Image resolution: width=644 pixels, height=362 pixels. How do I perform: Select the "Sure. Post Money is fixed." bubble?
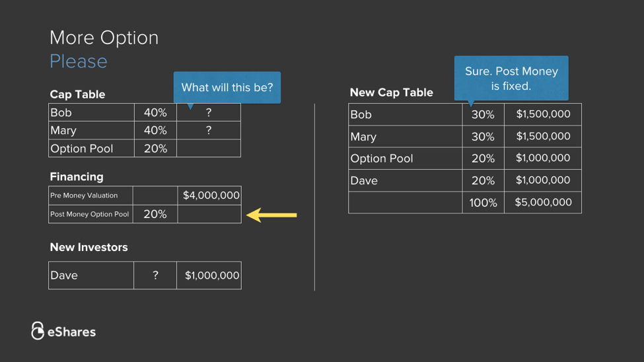[511, 79]
